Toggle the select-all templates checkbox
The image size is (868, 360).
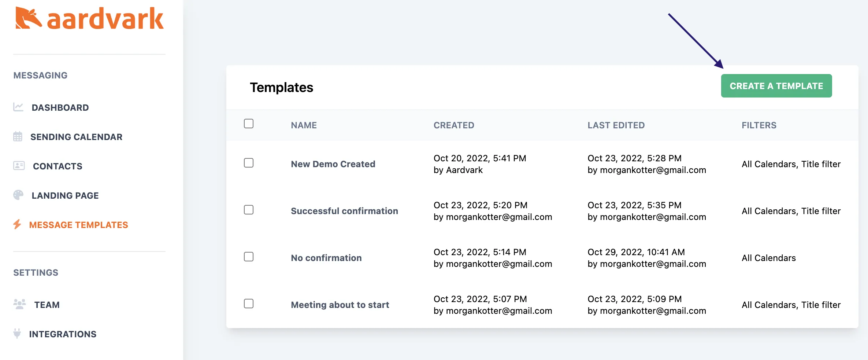[249, 124]
